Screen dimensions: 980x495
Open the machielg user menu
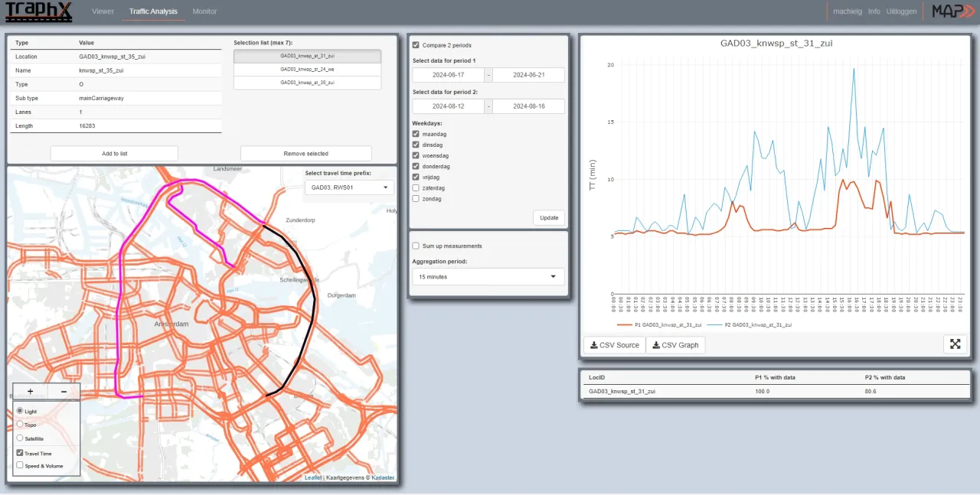pos(848,11)
